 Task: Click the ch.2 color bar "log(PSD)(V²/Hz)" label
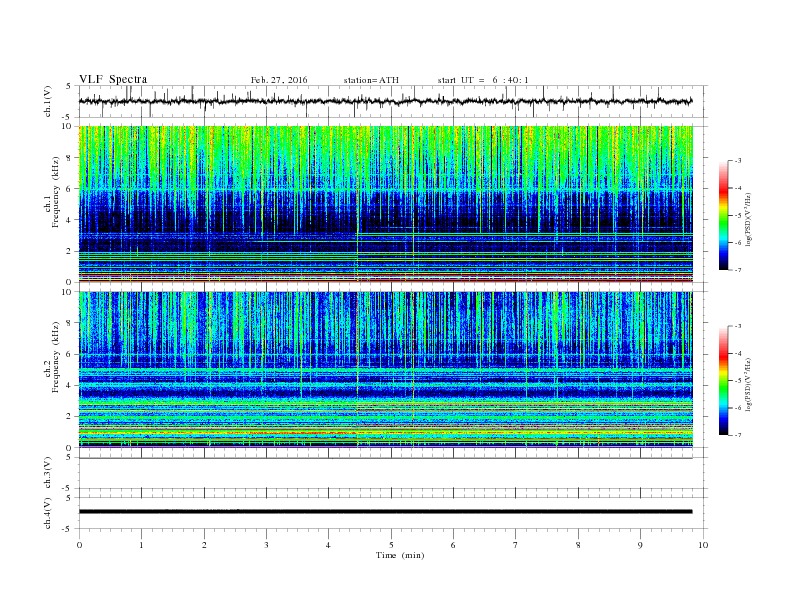[x=748, y=385]
